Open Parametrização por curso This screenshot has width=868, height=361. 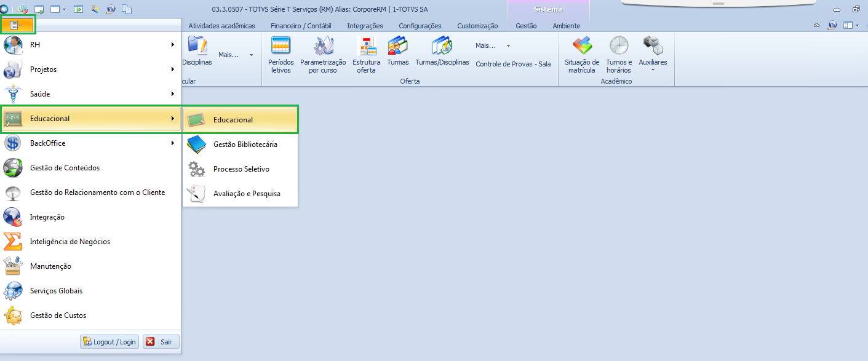coord(323,55)
